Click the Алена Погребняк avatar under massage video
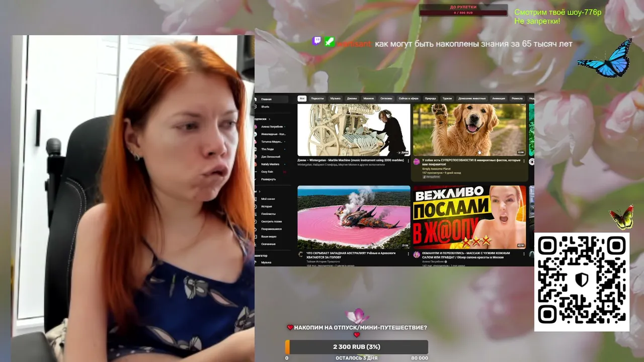The width and height of the screenshot is (644, 362). [417, 254]
